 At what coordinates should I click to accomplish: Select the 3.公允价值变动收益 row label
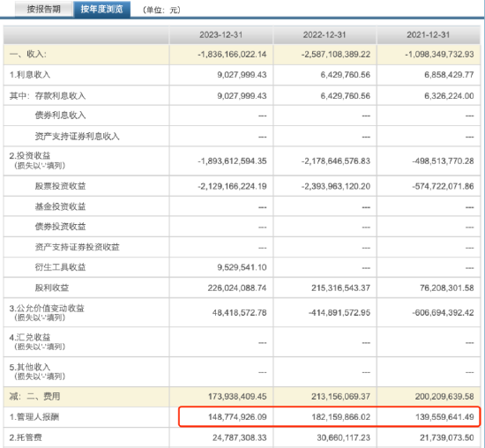(47, 308)
